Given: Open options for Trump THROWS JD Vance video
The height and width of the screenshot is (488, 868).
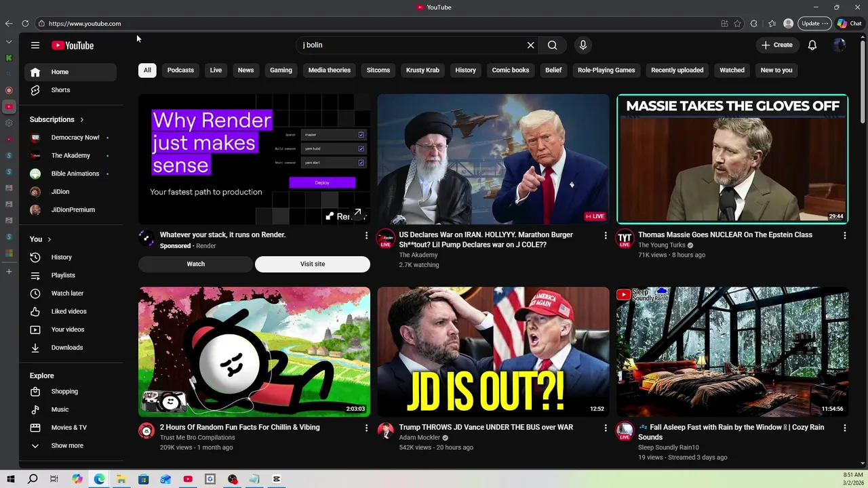Looking at the screenshot, I should (606, 428).
